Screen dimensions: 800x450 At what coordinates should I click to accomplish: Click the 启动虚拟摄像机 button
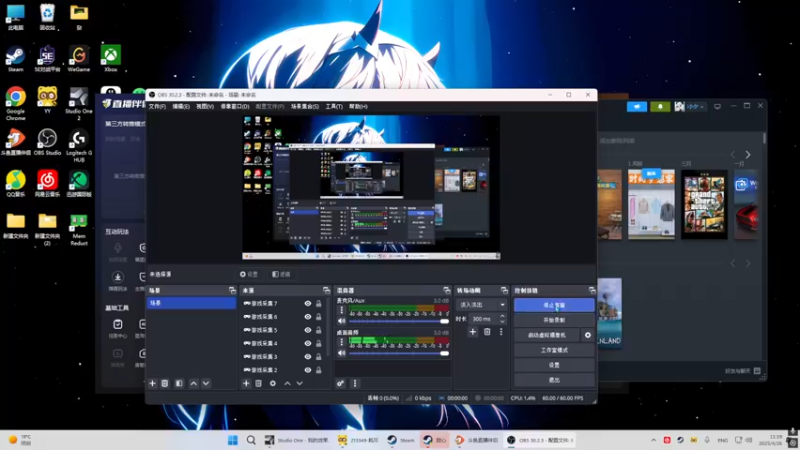click(547, 335)
